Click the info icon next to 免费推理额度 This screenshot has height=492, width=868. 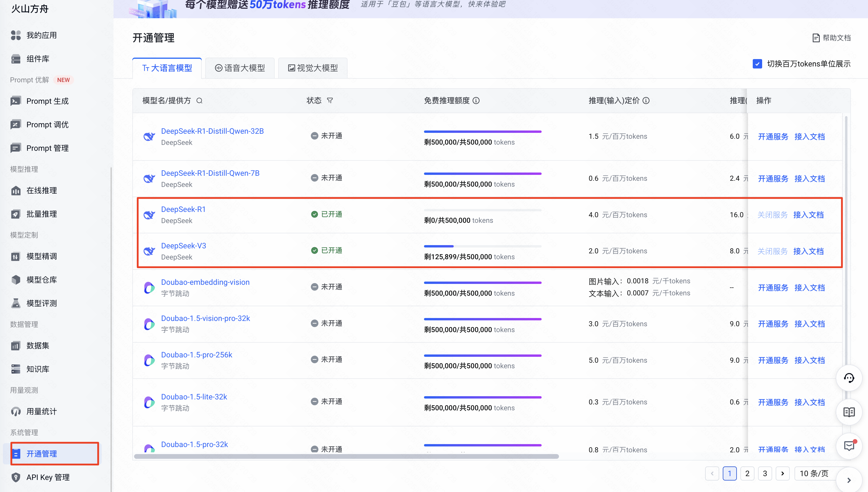tap(476, 101)
